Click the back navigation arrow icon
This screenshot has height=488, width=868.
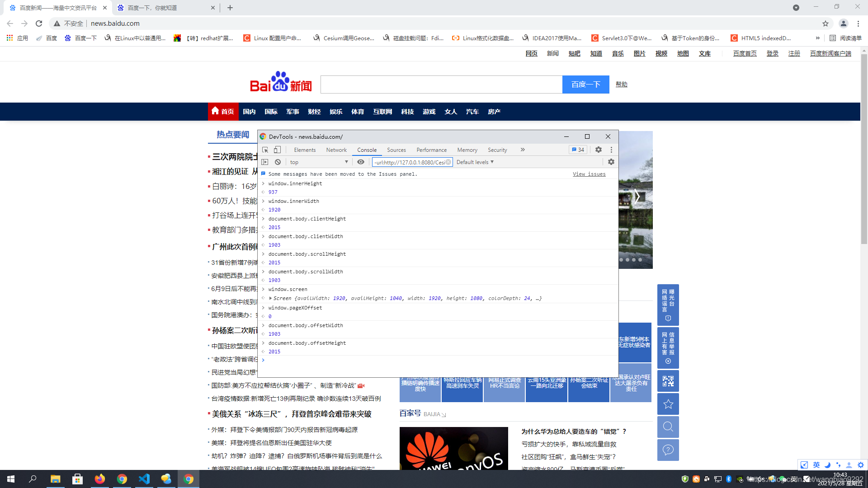10,23
